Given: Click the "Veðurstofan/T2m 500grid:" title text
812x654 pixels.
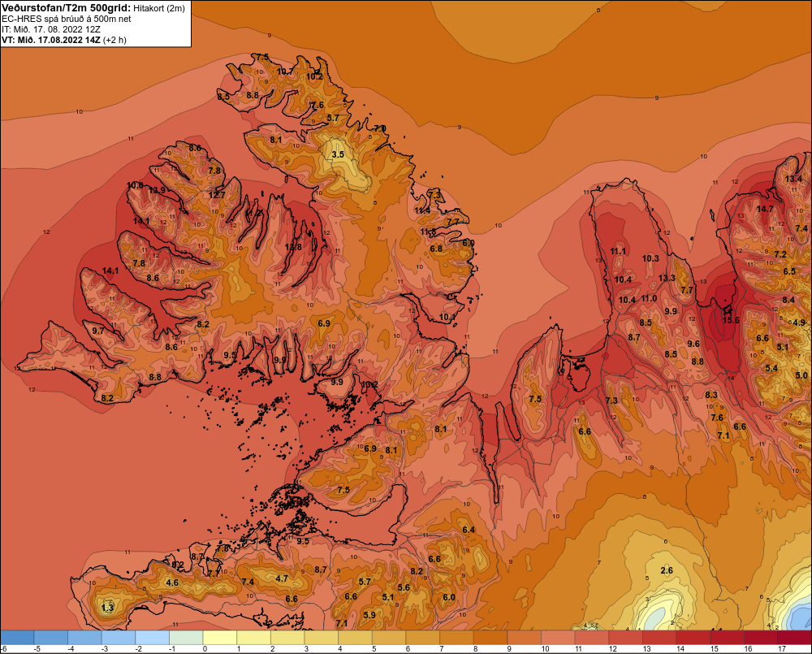Looking at the screenshot, I should tap(67, 8).
